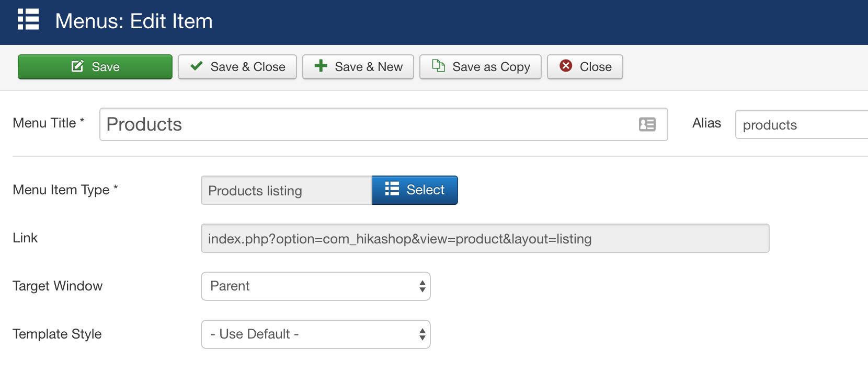Click the card icon in Menu Title field
This screenshot has width=868, height=373.
pos(647,124)
